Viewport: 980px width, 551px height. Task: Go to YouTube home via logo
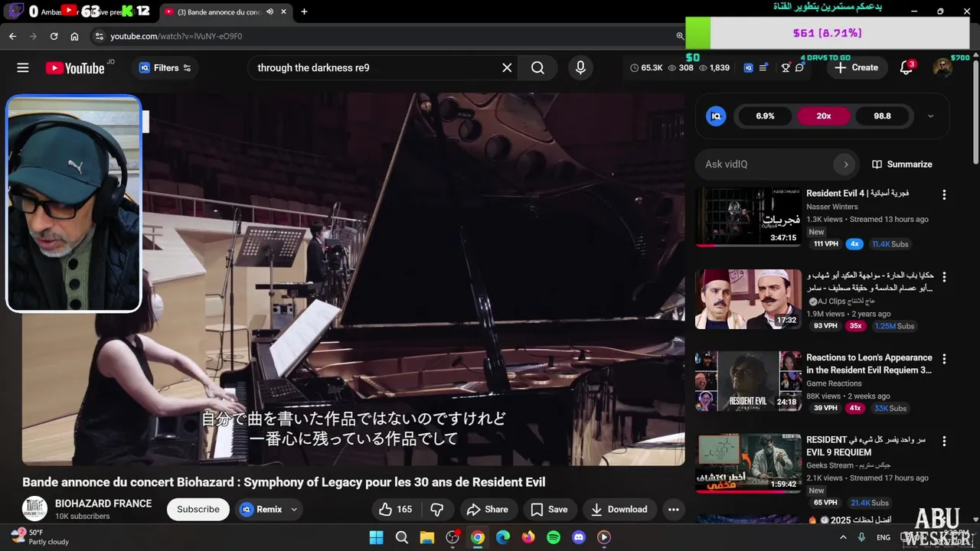tap(75, 68)
